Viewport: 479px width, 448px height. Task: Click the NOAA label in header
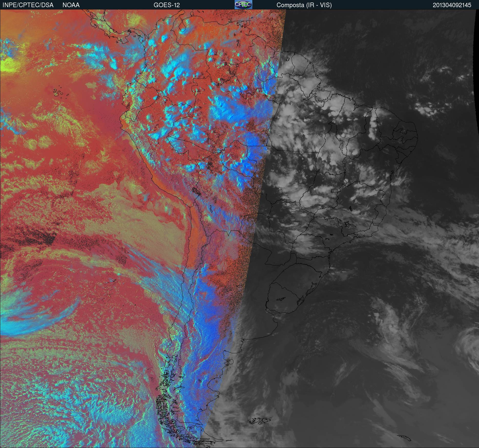71,5
